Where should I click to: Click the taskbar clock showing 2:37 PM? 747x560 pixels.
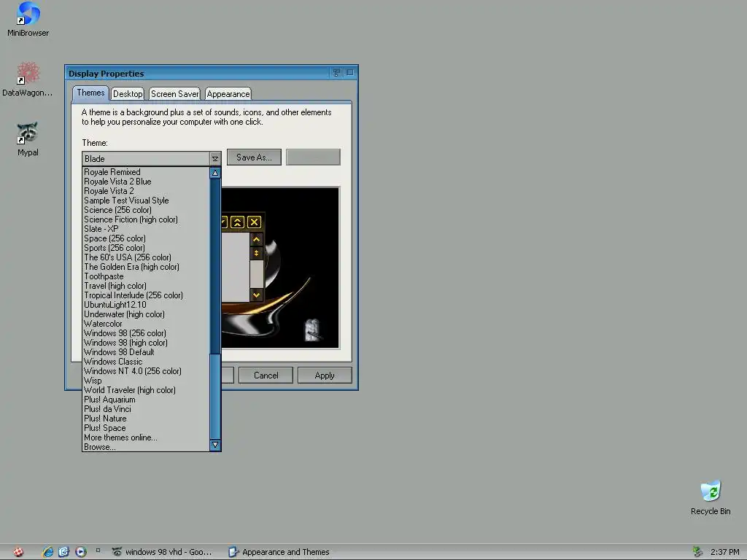click(724, 552)
